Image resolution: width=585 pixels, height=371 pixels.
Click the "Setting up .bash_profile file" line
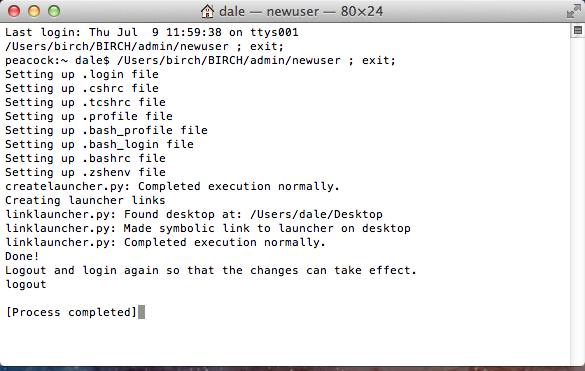coord(106,130)
